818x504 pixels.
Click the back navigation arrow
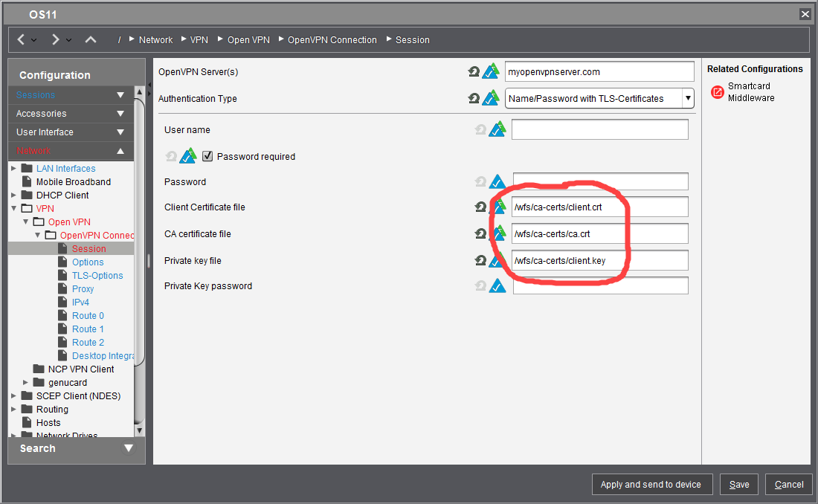[22, 39]
